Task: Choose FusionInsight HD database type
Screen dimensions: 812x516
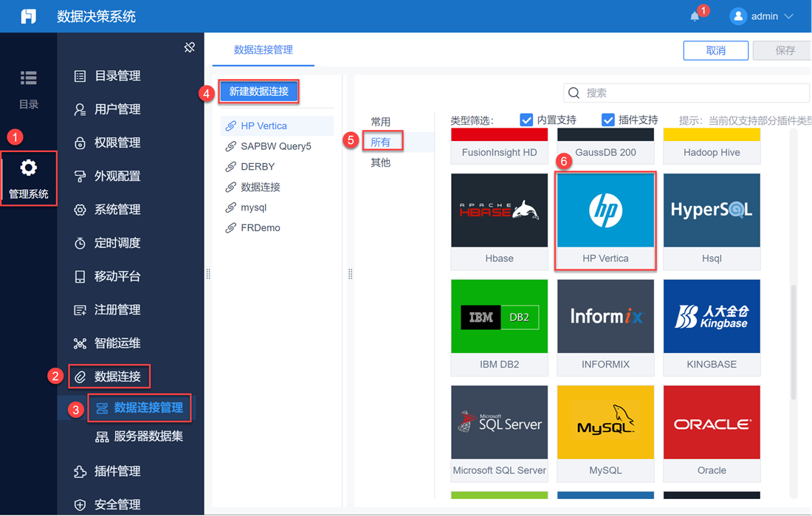Action: [x=499, y=146]
